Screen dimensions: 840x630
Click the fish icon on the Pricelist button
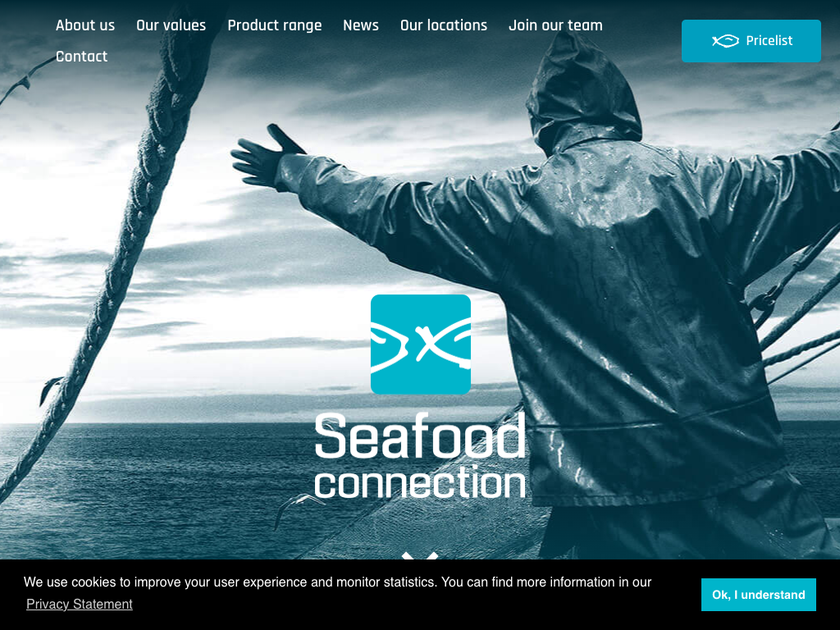click(x=725, y=41)
